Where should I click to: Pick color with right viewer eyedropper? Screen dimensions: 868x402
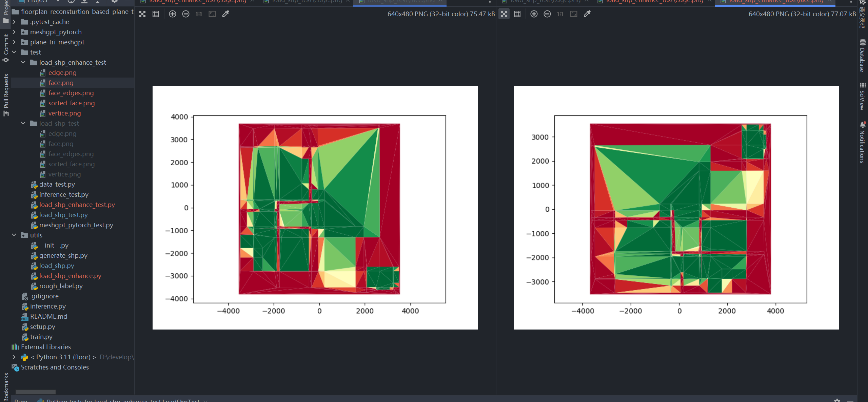(x=587, y=14)
